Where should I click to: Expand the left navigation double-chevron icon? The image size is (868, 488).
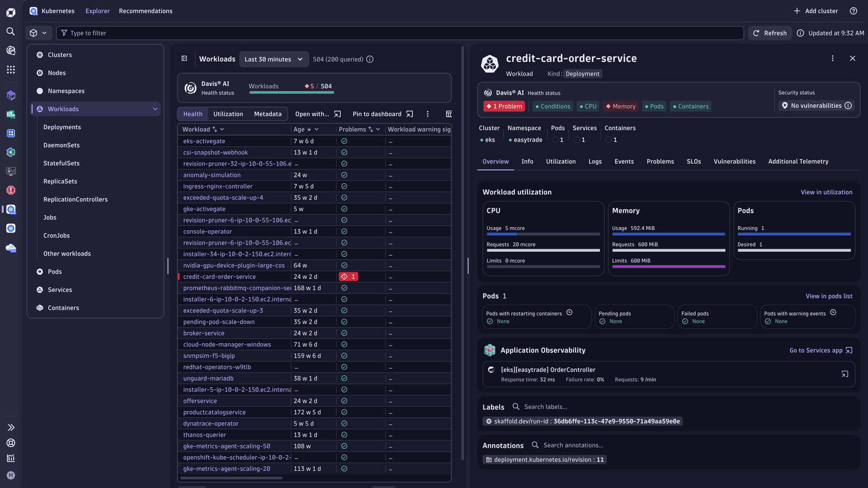coord(10,427)
